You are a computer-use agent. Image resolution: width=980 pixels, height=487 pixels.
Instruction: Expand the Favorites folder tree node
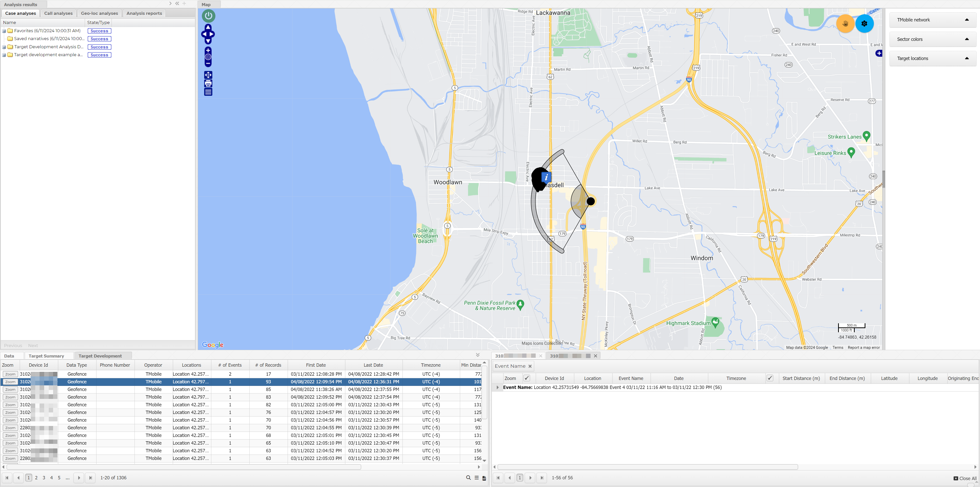[x=4, y=31]
